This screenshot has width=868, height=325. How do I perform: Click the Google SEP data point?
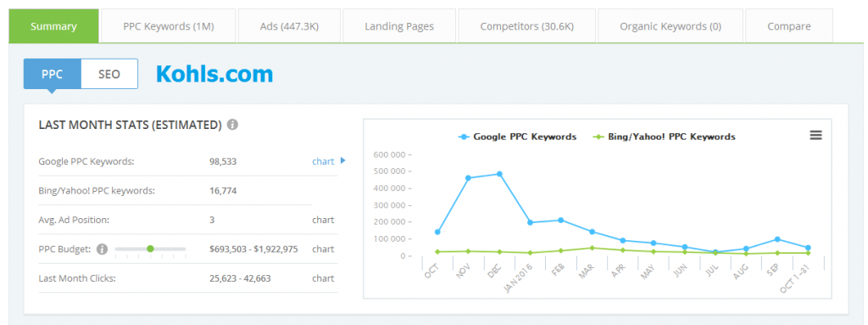tap(777, 239)
